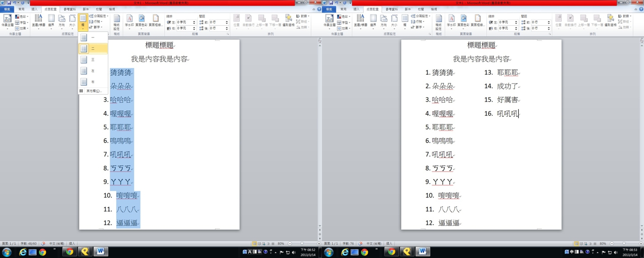Viewport: 644px width, 258px height.
Task: Switch to the 常用 Home tab in the left window
Action: coord(21,9)
